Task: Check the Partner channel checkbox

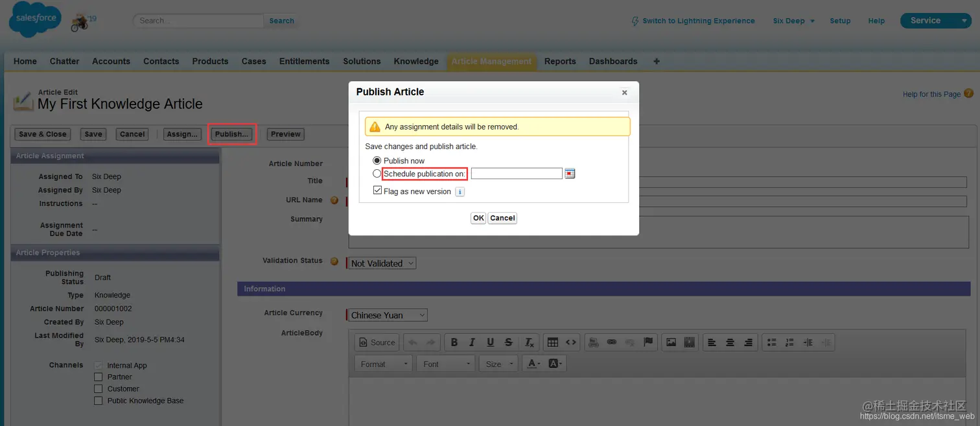Action: pyautogui.click(x=99, y=377)
